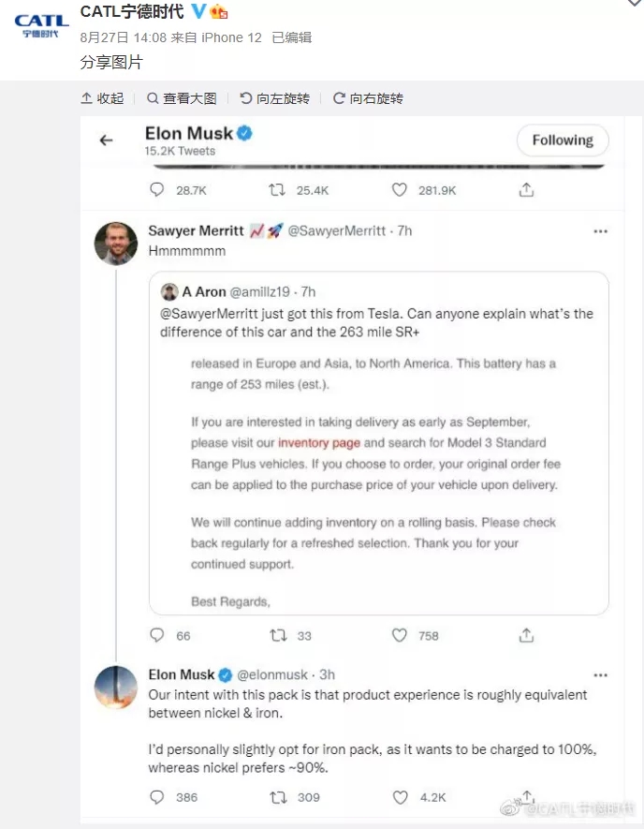
Task: Click Sawyer Merritt's profile photo
Action: 116,244
